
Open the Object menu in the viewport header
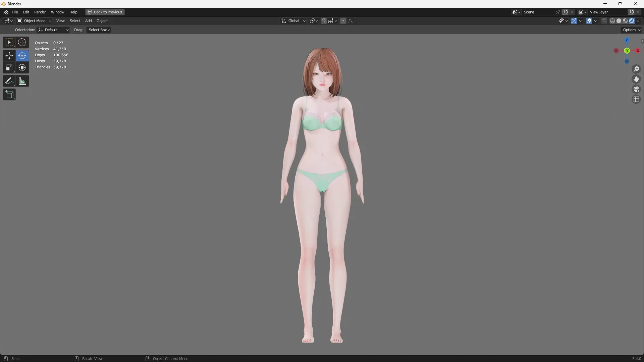[102, 20]
